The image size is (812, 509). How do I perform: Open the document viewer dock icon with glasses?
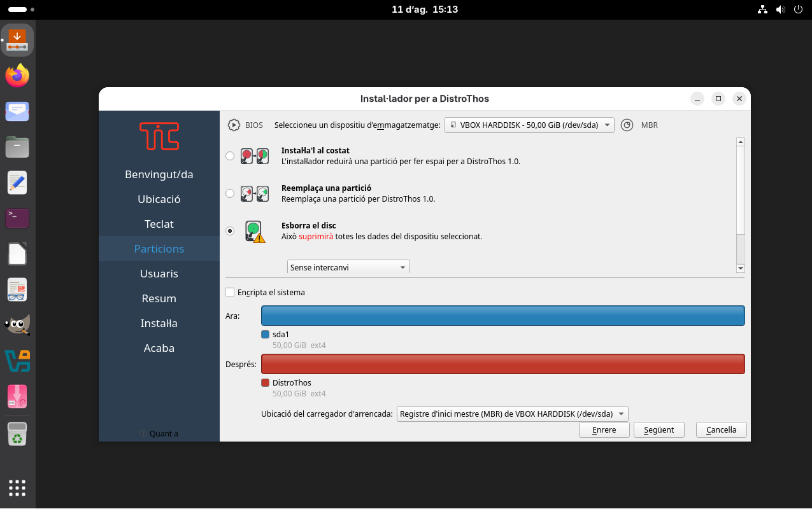17,289
